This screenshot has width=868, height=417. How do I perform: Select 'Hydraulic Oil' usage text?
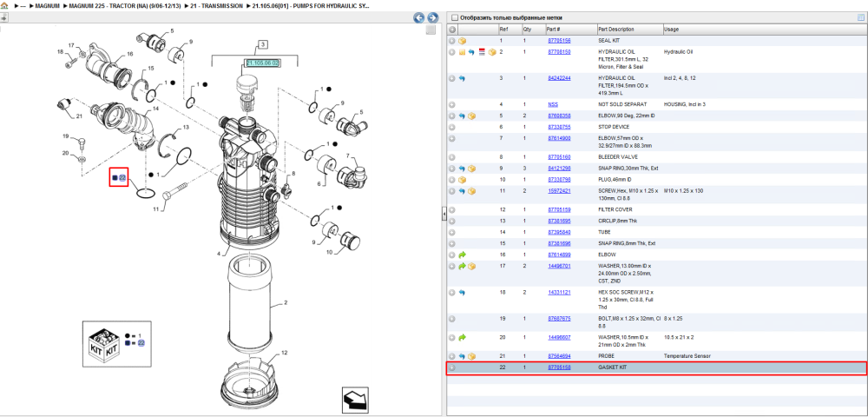[x=679, y=52]
